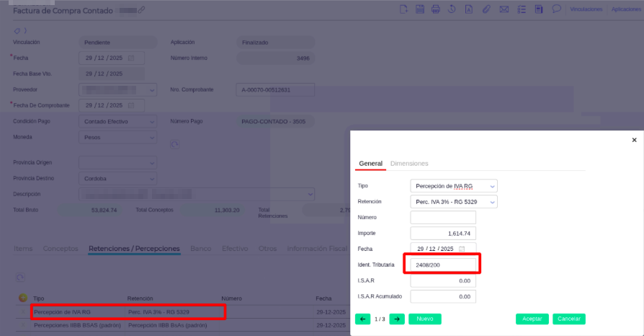Close the retention dialog with X
This screenshot has height=336, width=644.
(634, 140)
